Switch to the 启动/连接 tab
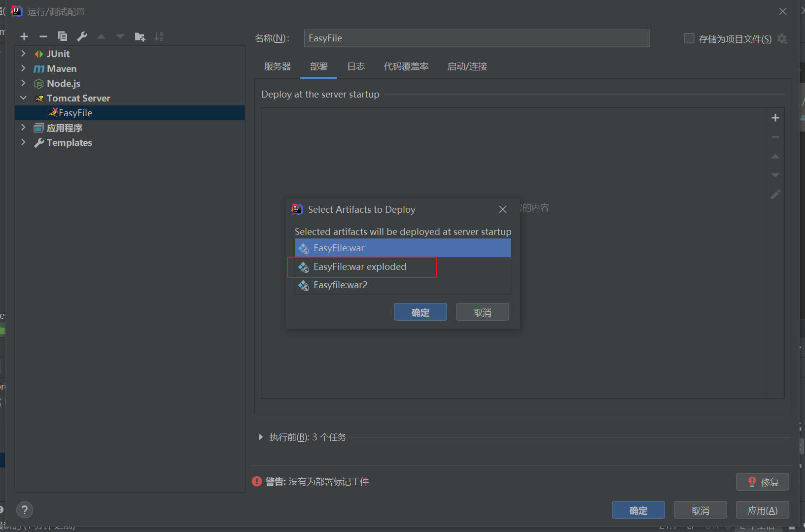 (467, 66)
